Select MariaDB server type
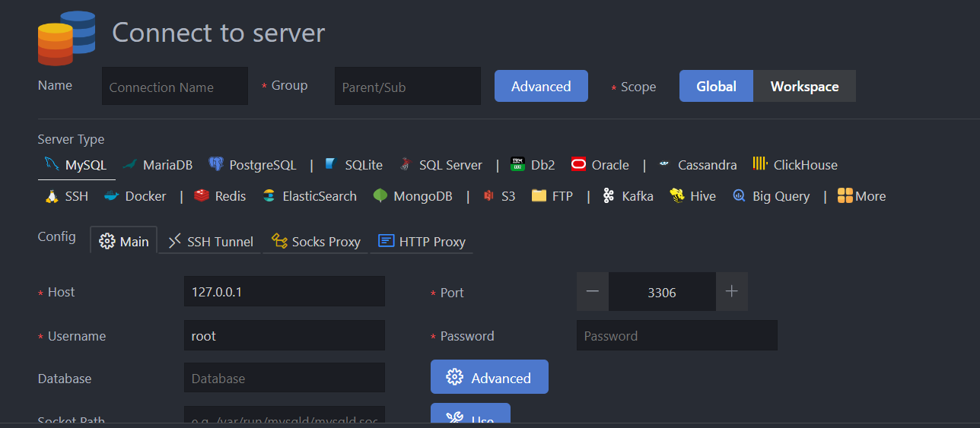Viewport: 980px width, 428px height. (x=157, y=165)
